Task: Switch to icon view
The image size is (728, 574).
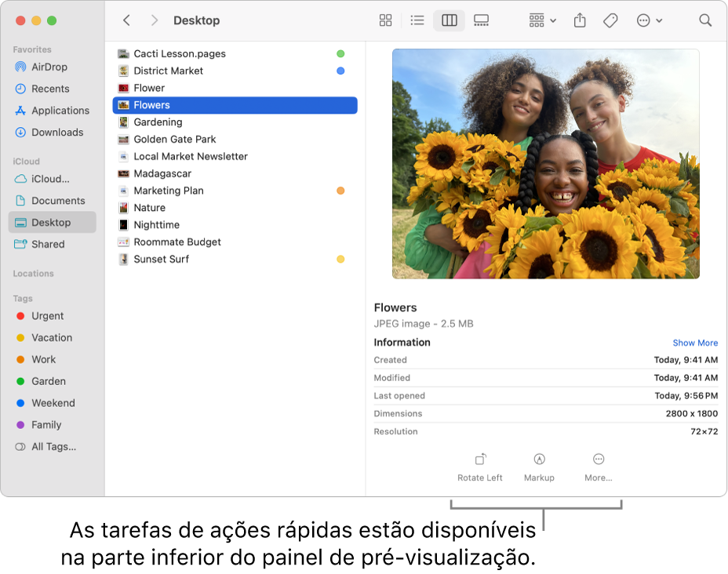Action: [385, 20]
